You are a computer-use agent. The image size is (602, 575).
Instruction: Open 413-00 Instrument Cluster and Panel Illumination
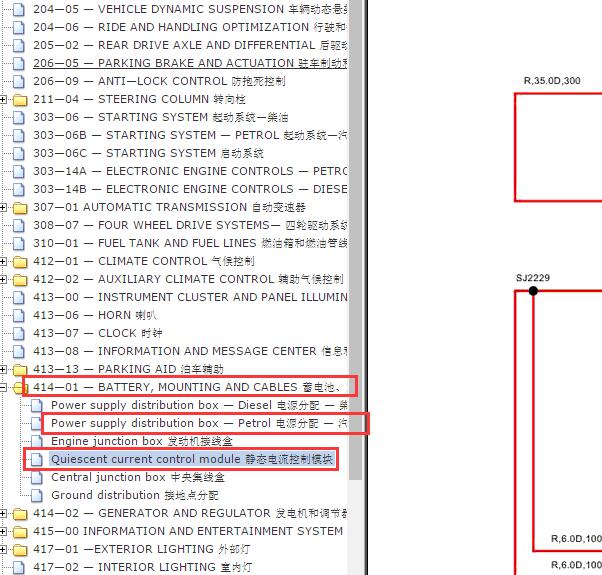click(x=190, y=297)
